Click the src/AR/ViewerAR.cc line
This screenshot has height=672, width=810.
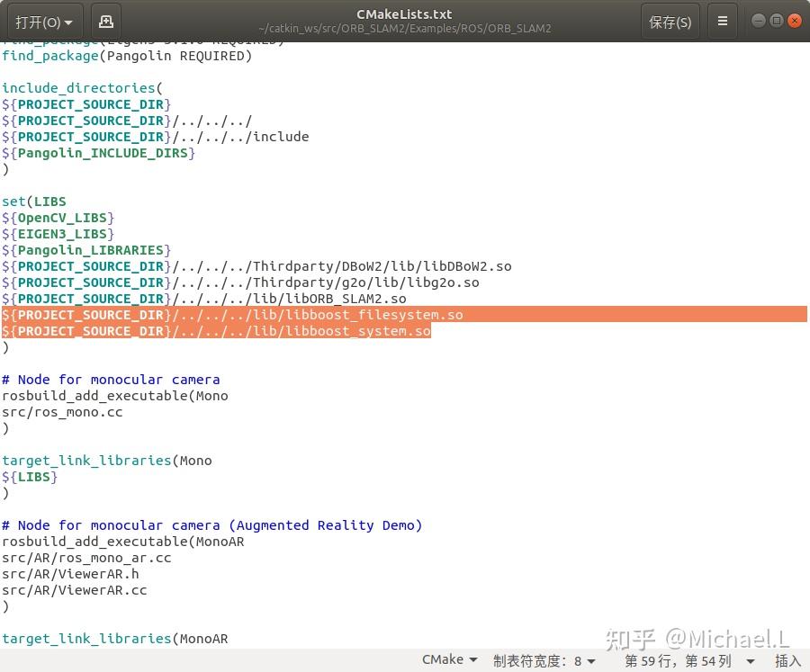coord(75,590)
